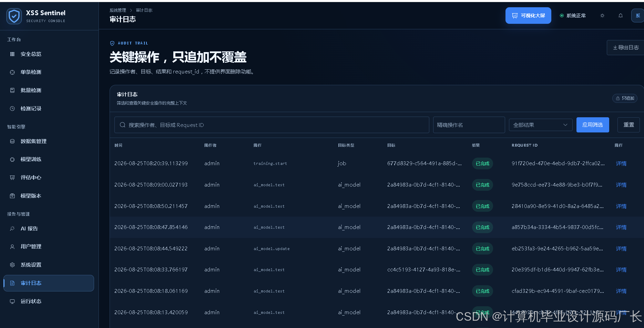Image resolution: width=644 pixels, height=328 pixels.
Task: Click target cc4c5193-4127-4a93-818e cell
Action: tap(424, 270)
